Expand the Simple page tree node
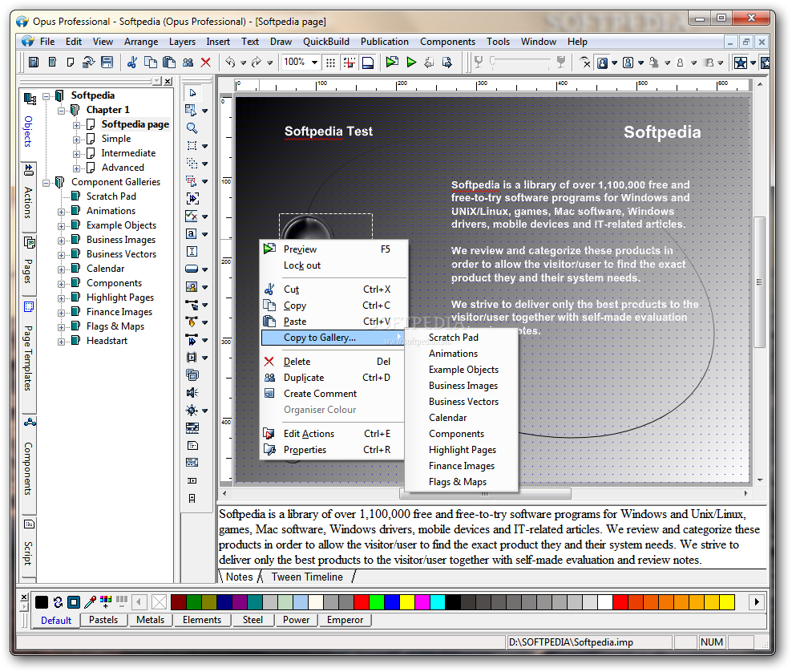792x672 pixels. point(76,139)
